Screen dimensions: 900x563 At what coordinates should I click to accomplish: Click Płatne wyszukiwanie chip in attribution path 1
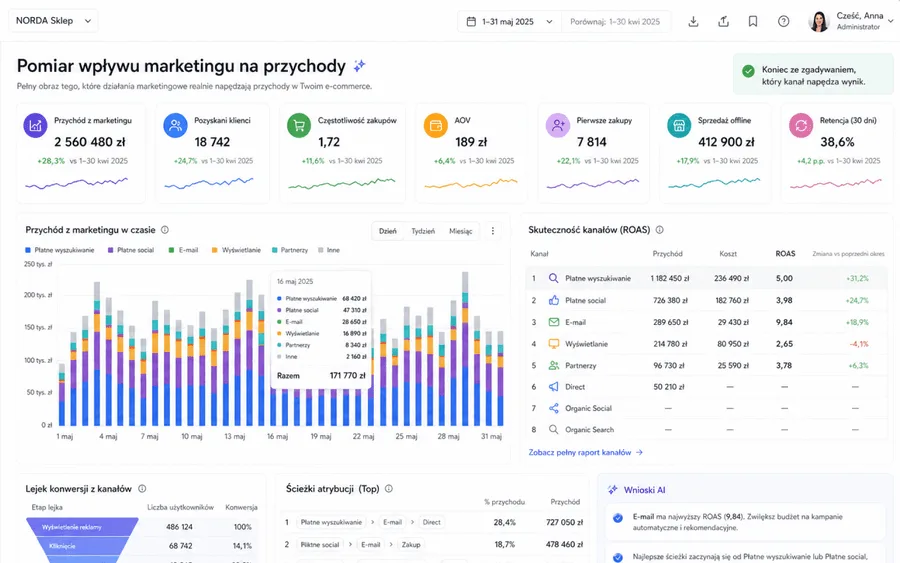tap(331, 522)
